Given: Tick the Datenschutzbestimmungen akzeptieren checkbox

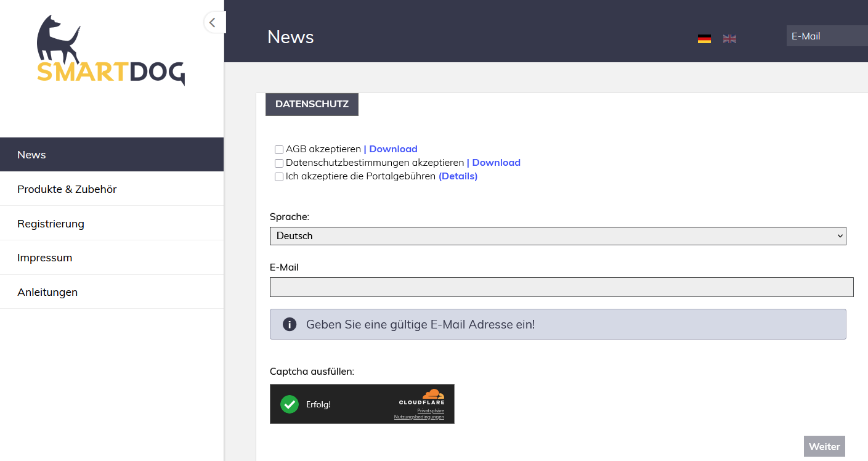Looking at the screenshot, I should click(279, 163).
